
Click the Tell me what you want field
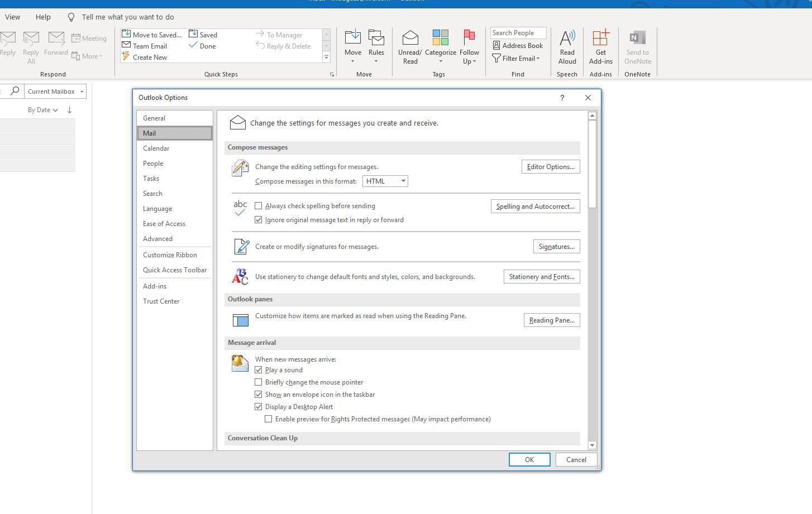(x=128, y=17)
